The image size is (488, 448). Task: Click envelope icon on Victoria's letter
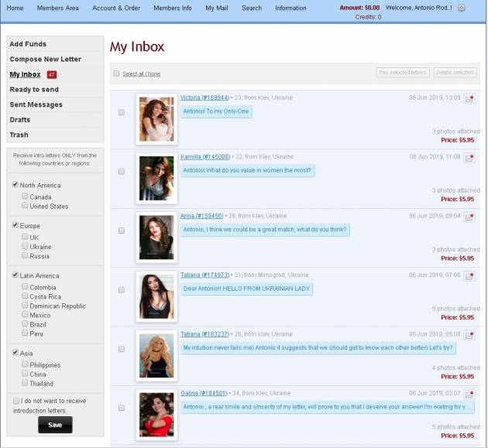click(x=469, y=99)
